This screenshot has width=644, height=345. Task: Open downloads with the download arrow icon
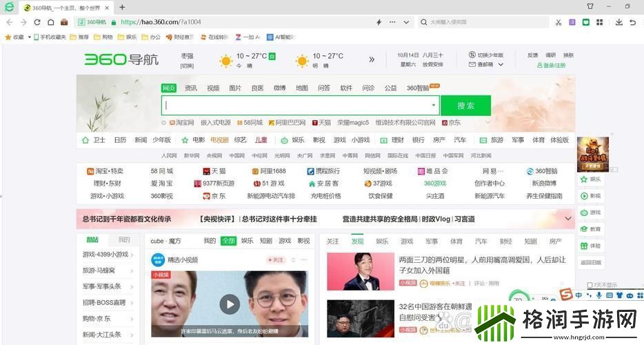click(618, 22)
